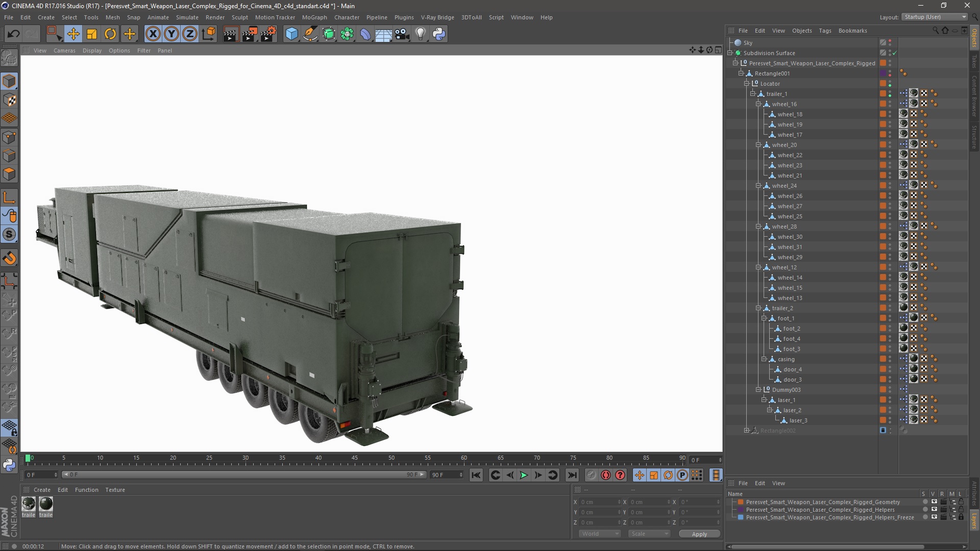Switch to Texture mode

[x=9, y=100]
